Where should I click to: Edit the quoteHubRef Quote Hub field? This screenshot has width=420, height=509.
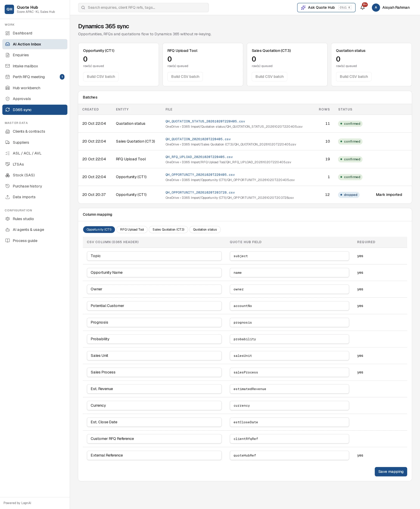tap(289, 456)
